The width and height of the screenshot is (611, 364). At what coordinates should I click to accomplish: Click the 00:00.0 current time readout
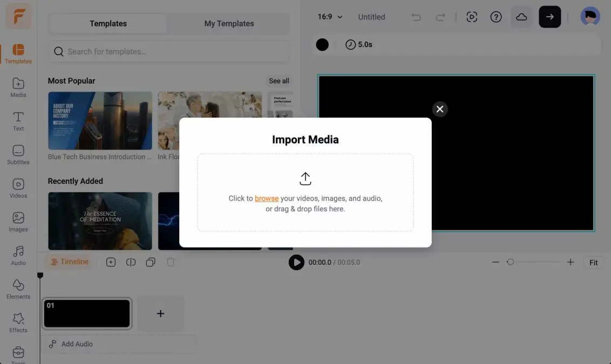pos(320,263)
